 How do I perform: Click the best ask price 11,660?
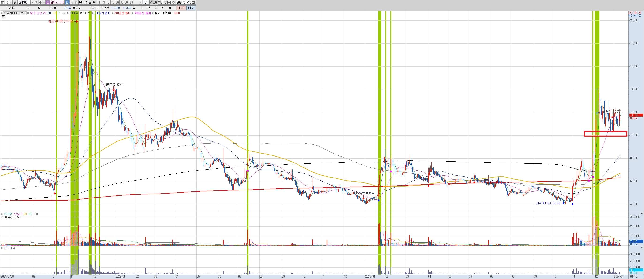point(116,8)
